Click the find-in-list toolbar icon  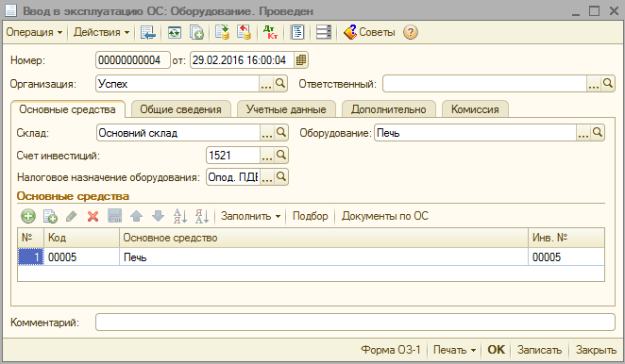coord(148,32)
